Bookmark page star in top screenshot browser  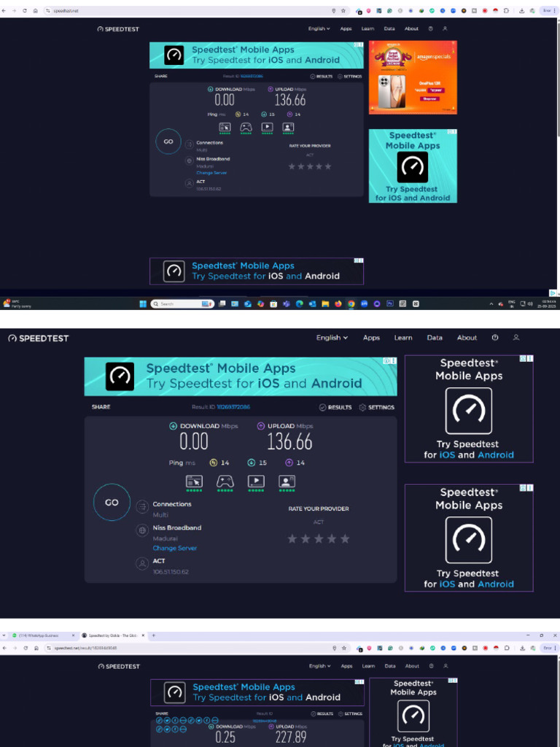[x=343, y=10]
